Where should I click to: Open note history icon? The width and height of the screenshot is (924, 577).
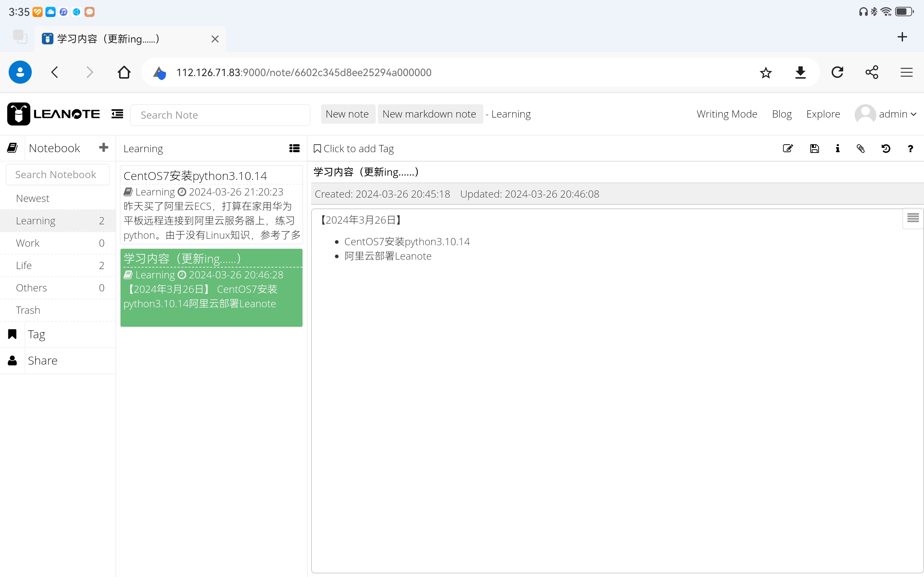tap(886, 149)
